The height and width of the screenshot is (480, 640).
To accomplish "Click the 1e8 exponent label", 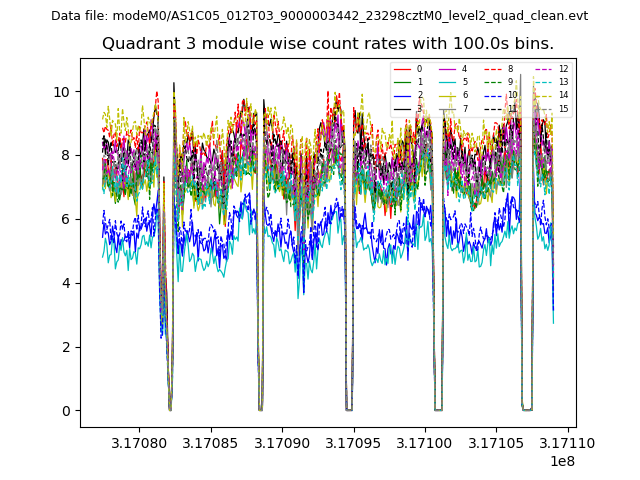I will pos(561,461).
